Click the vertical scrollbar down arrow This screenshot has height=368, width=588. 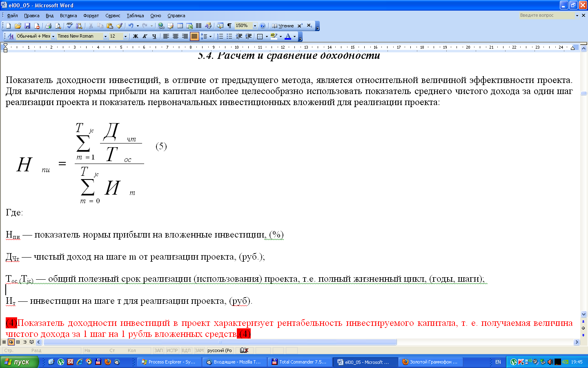[x=584, y=314]
